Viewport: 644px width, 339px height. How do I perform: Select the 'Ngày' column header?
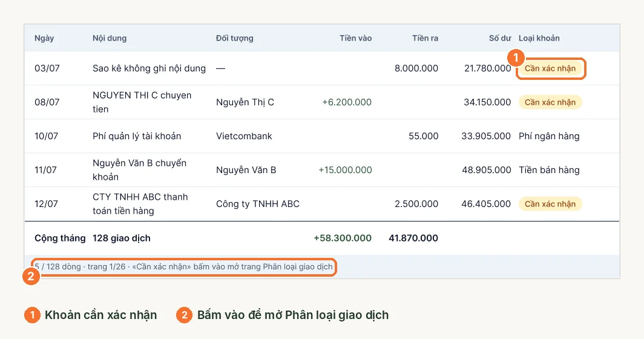(44, 38)
